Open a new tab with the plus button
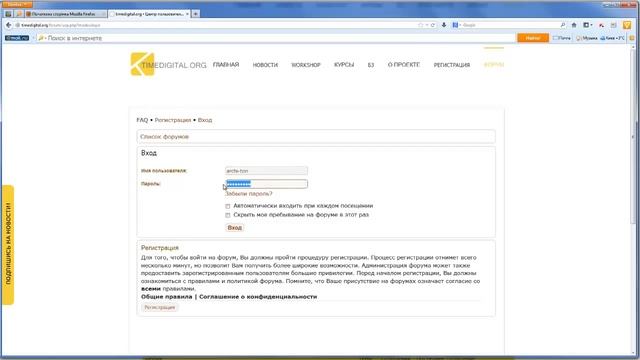 pos(196,14)
